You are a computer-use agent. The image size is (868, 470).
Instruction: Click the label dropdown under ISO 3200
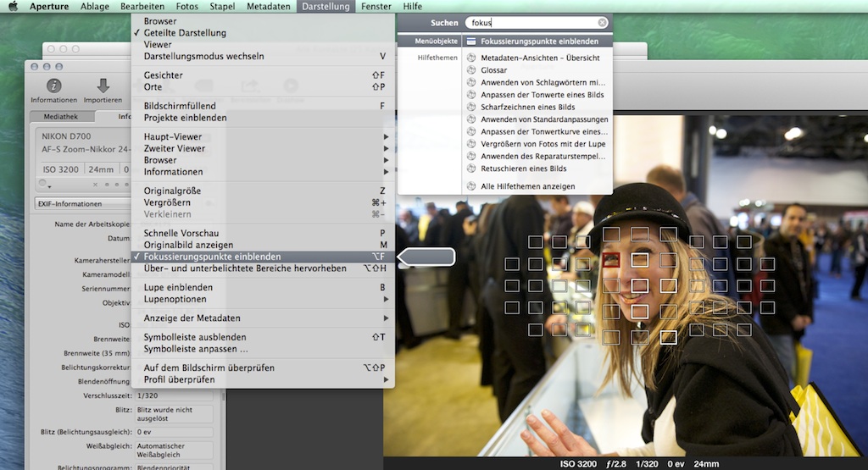45,184
